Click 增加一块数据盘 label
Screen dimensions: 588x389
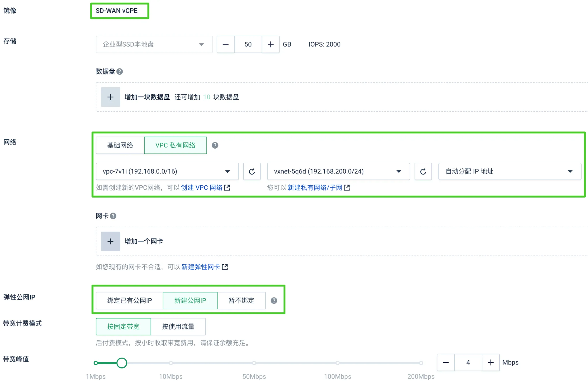coord(147,97)
